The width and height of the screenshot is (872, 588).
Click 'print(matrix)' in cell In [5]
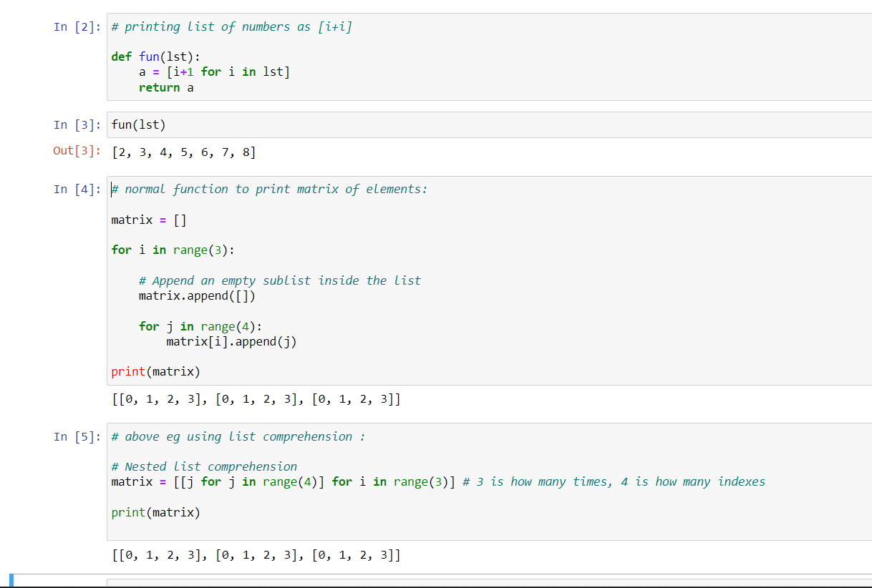[x=156, y=512]
